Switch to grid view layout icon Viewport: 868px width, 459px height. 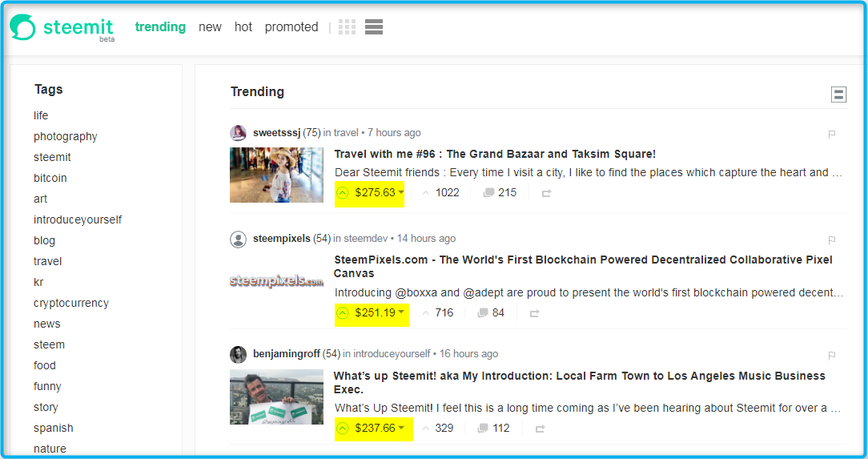[347, 26]
